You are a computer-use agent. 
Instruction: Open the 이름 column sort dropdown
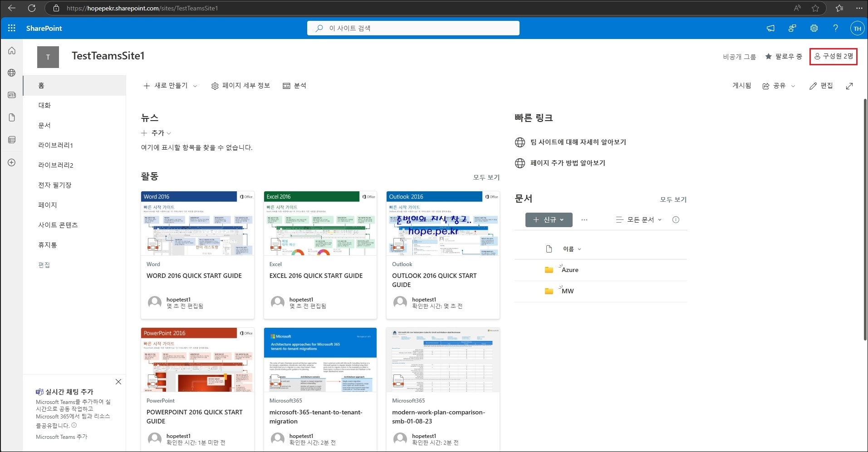tap(572, 249)
